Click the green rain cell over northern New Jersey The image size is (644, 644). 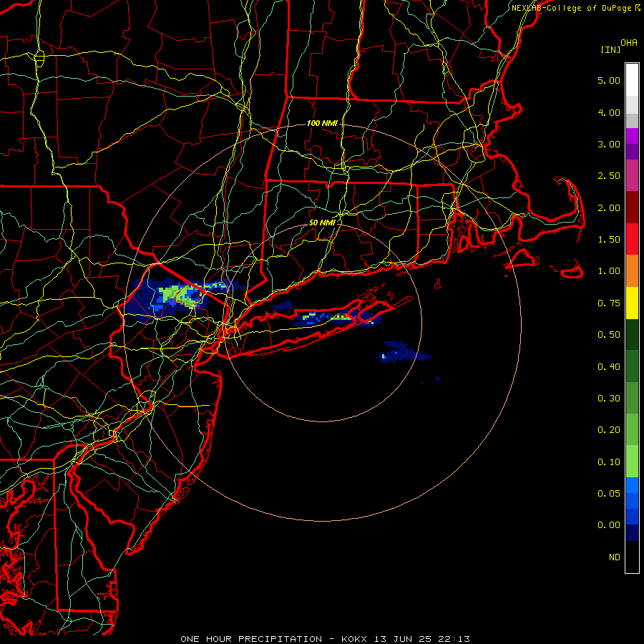[x=179, y=295]
